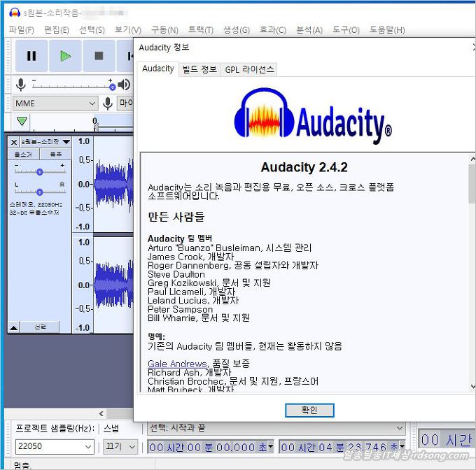
Task: Open the 트랙(T) menu
Action: point(201,29)
